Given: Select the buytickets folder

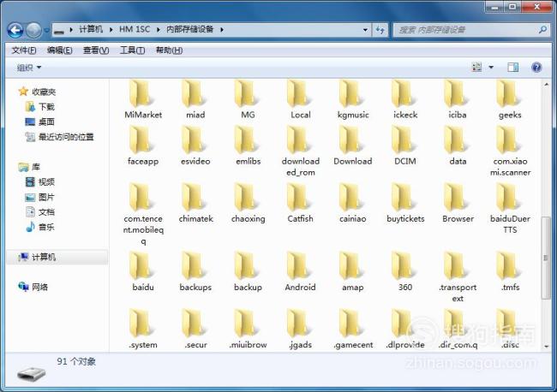Looking at the screenshot, I should [x=405, y=204].
